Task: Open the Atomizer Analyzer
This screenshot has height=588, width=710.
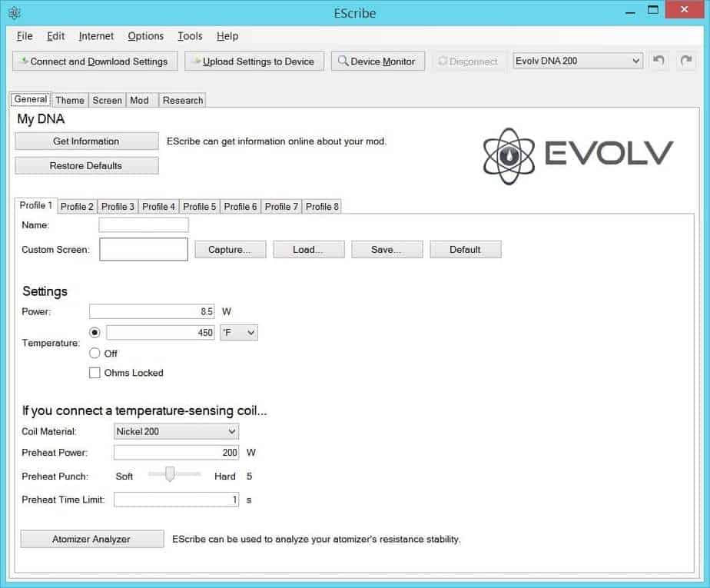Action: pos(92,539)
